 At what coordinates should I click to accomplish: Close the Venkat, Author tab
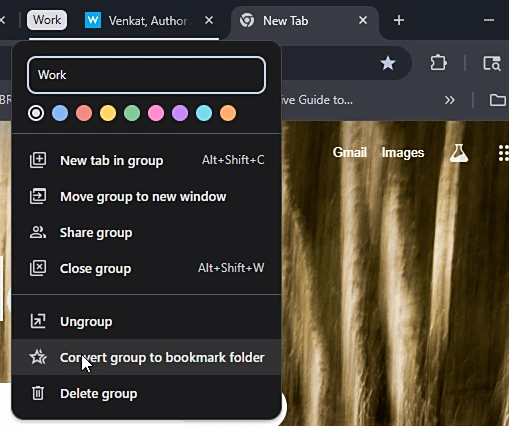(x=209, y=21)
